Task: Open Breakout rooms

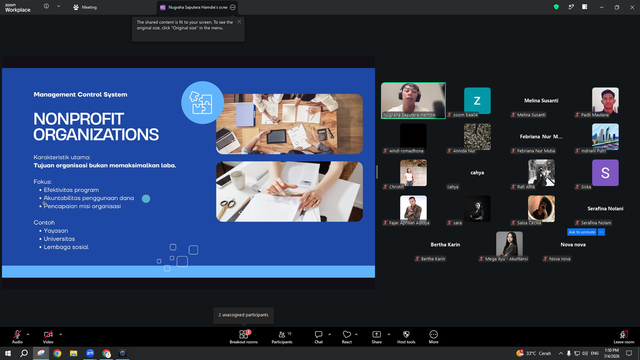Action: [x=244, y=337]
